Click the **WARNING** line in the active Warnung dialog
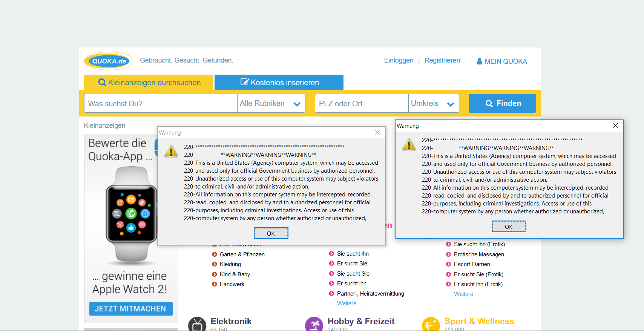 [506, 148]
